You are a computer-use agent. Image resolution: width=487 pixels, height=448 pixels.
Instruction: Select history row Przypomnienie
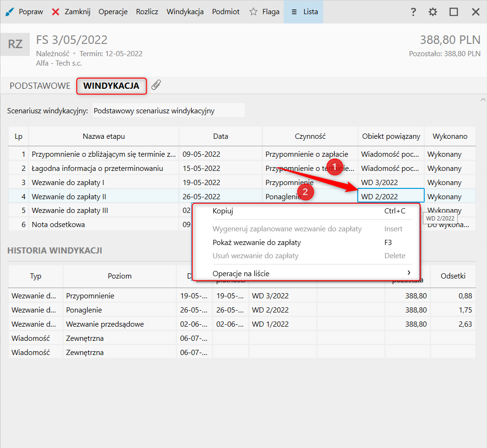coord(242,296)
